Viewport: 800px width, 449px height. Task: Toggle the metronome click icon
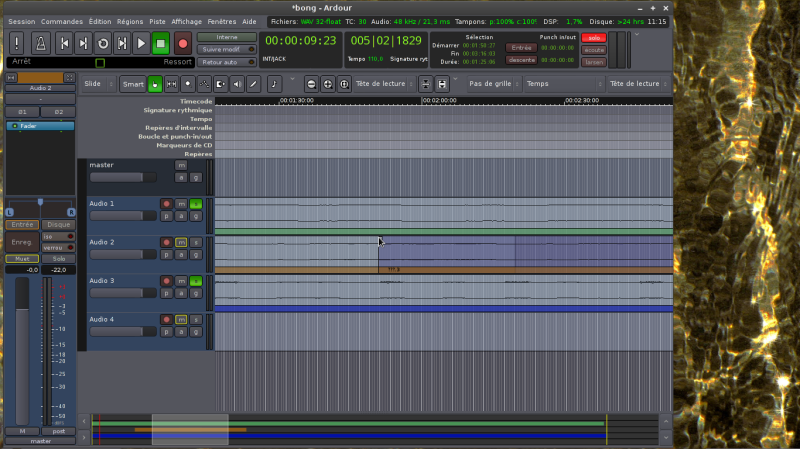click(39, 43)
